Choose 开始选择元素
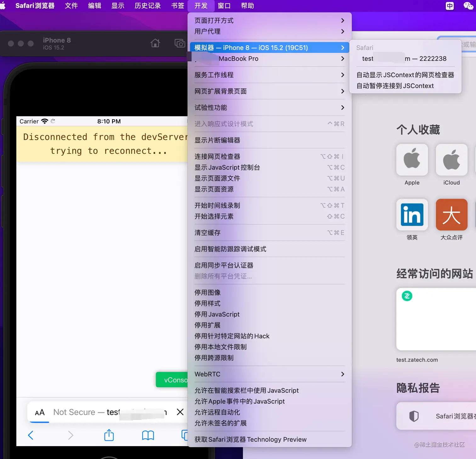The image size is (476, 459). pyautogui.click(x=269, y=216)
